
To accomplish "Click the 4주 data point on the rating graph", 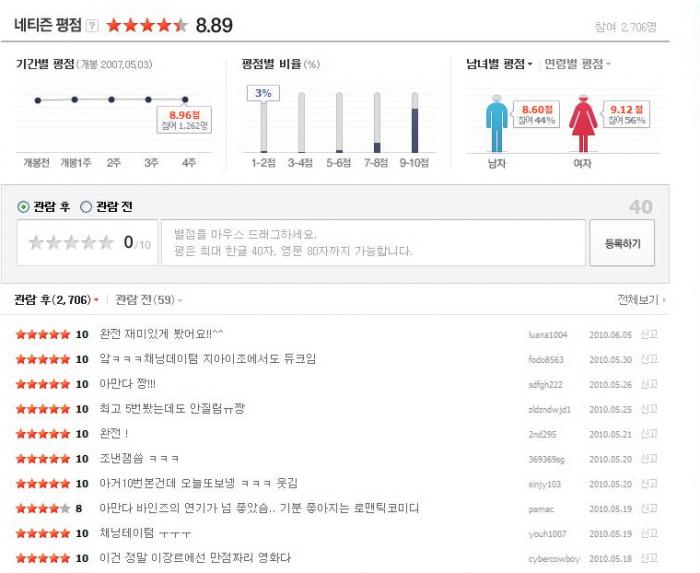I will (x=185, y=100).
